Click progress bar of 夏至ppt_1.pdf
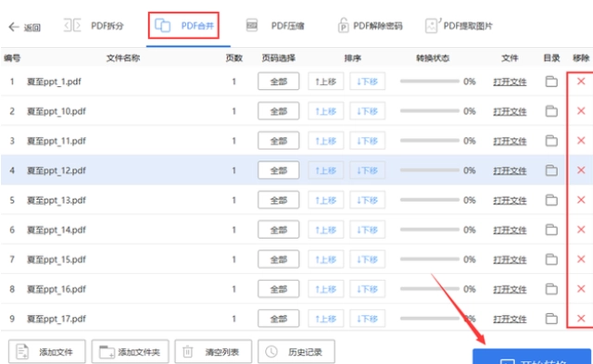The image size is (593, 364). (430, 82)
